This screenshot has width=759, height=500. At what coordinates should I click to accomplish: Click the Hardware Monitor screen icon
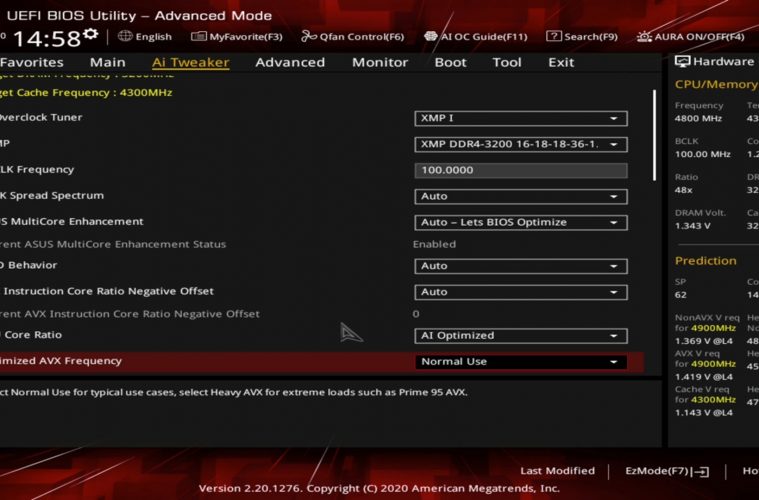(x=683, y=61)
